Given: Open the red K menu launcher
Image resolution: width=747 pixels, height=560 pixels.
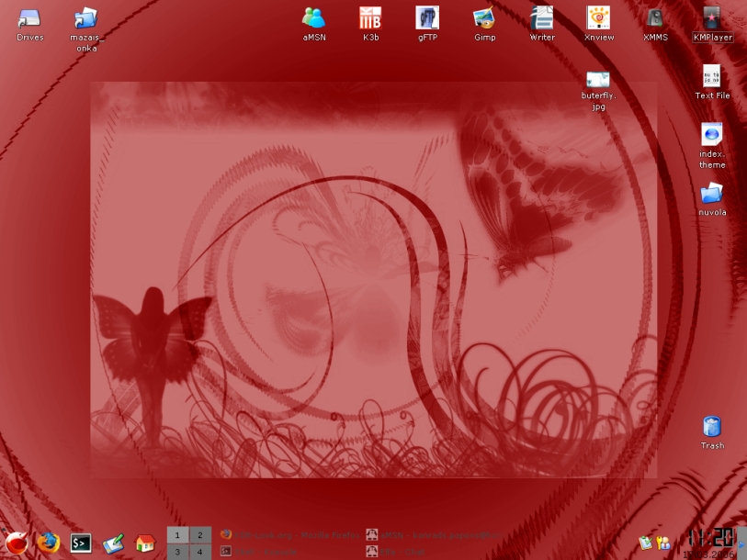Looking at the screenshot, I should (16, 543).
